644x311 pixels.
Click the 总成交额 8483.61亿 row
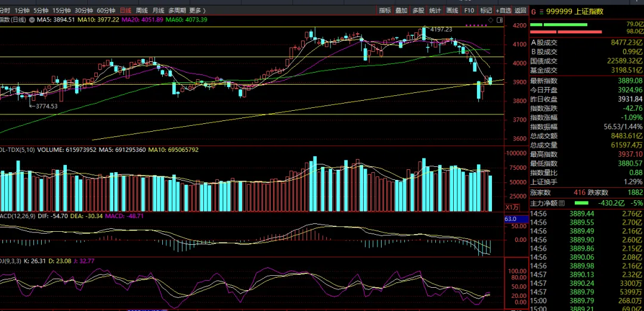[587, 136]
